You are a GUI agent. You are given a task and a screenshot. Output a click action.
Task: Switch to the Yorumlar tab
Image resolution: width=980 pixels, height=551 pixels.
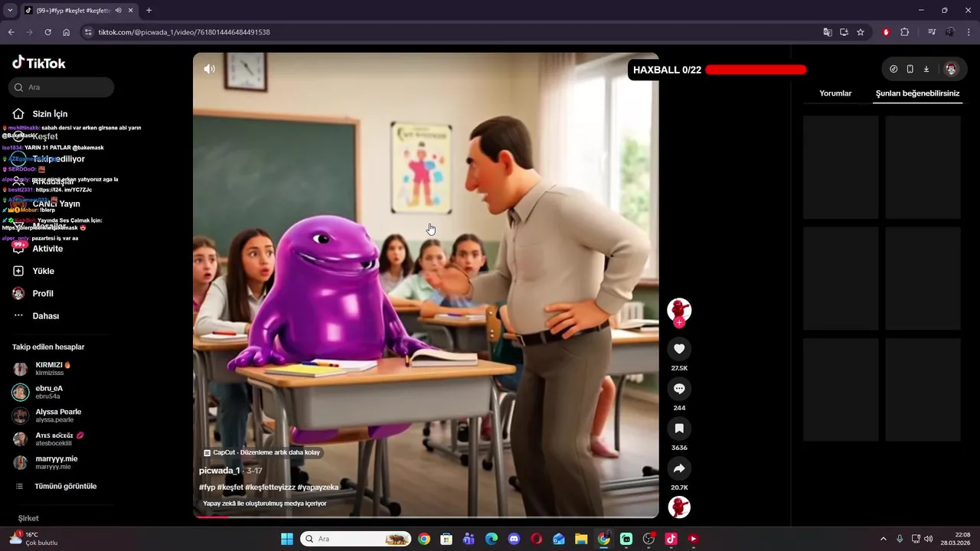(835, 93)
